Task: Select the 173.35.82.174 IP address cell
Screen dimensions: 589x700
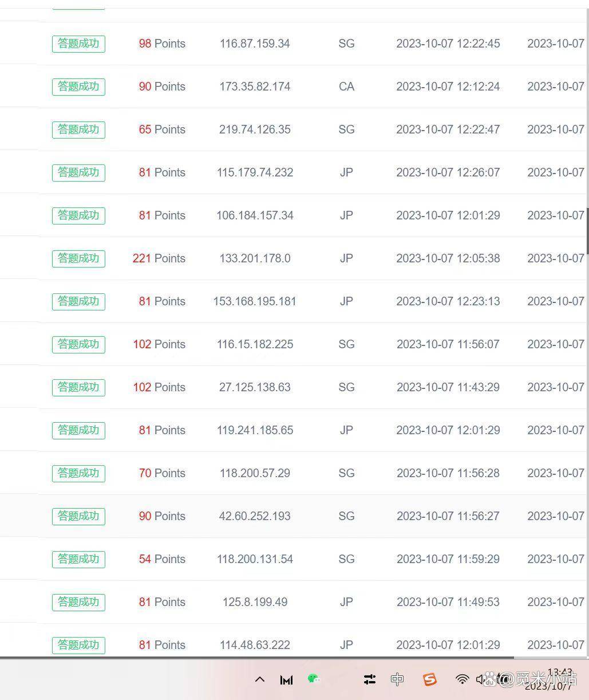Action: 255,86
